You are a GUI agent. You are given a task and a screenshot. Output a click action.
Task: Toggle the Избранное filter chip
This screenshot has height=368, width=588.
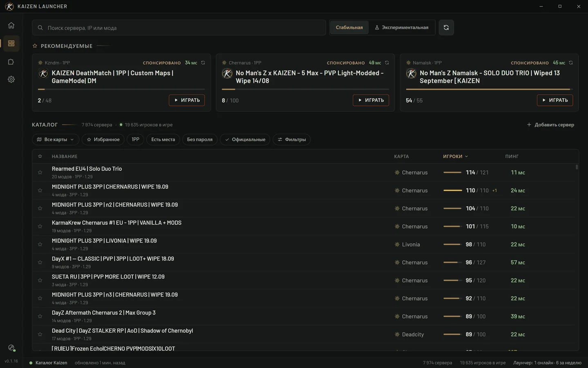pos(103,139)
